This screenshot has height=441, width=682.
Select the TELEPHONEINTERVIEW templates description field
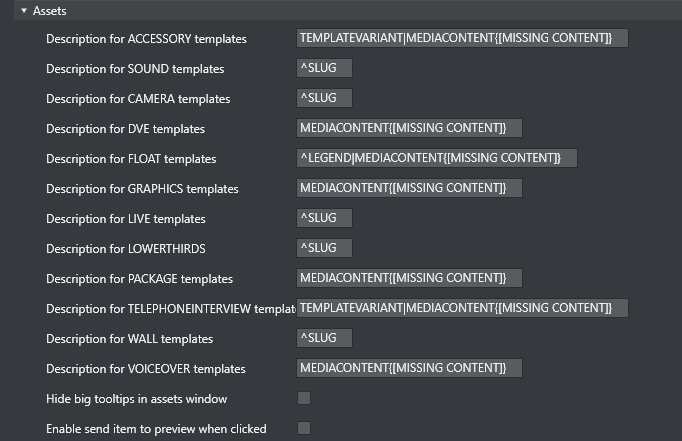pos(462,308)
